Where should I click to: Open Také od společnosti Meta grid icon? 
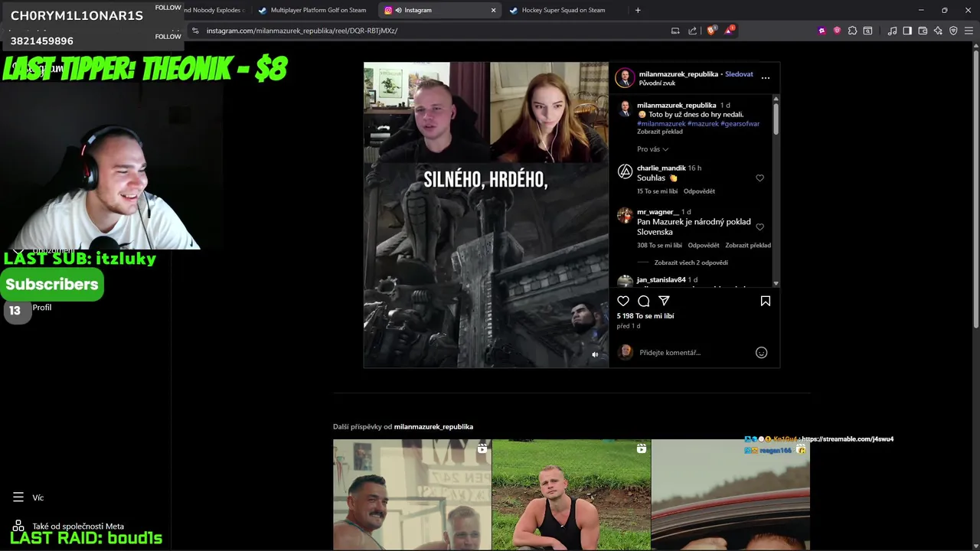[x=18, y=527]
